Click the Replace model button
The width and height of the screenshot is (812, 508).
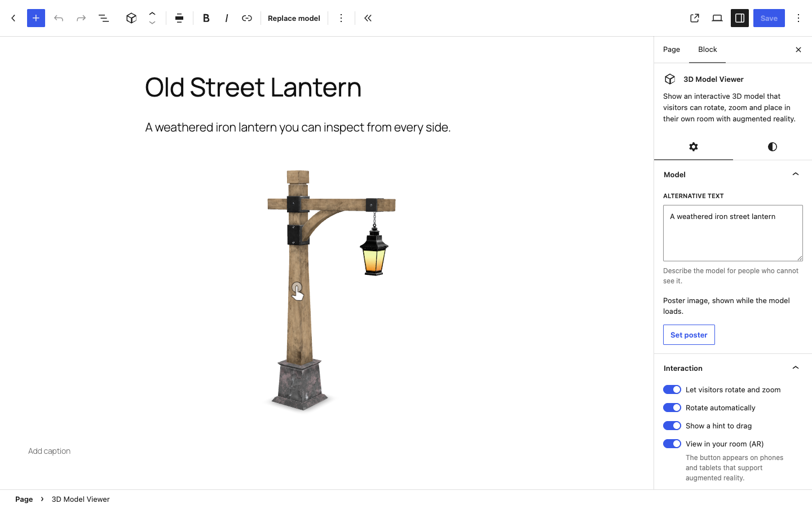point(294,18)
